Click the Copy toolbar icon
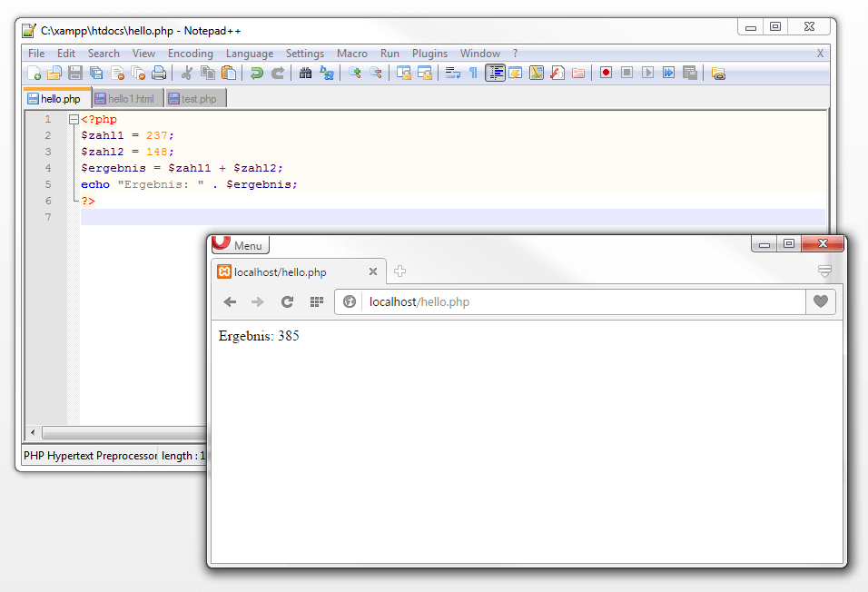The height and width of the screenshot is (592, 868). 208,73
